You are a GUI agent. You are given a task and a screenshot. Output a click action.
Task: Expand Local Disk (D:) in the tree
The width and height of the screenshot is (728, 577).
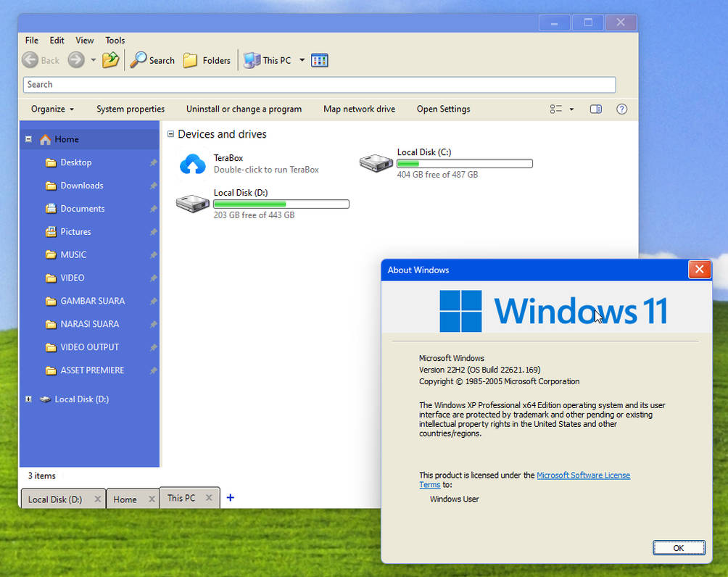(28, 399)
